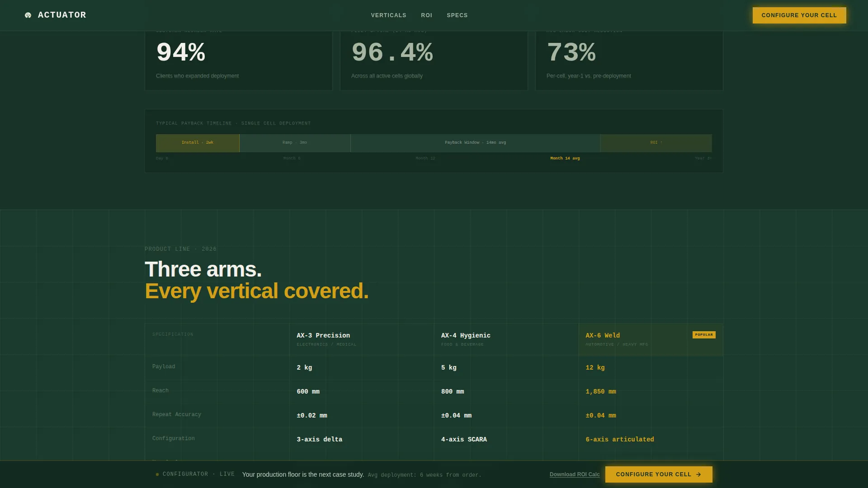Select the AX-6 Weld column header
This screenshot has height=488, width=868.
651,340
